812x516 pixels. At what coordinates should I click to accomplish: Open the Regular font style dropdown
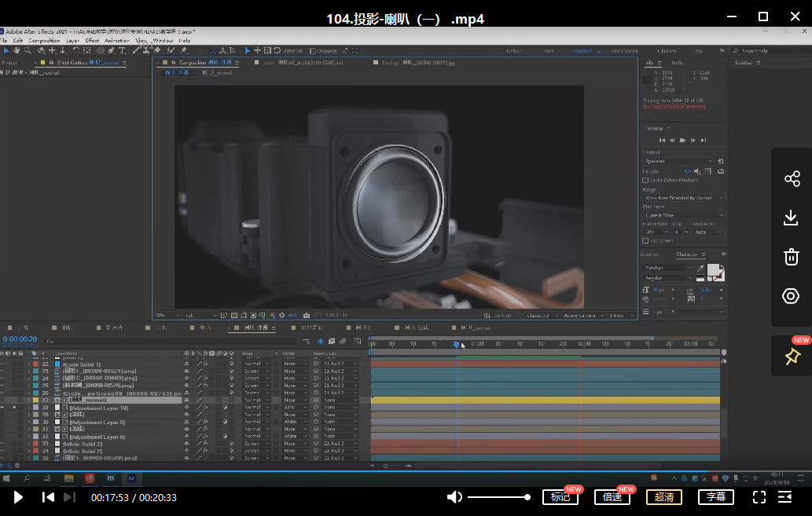coord(667,278)
